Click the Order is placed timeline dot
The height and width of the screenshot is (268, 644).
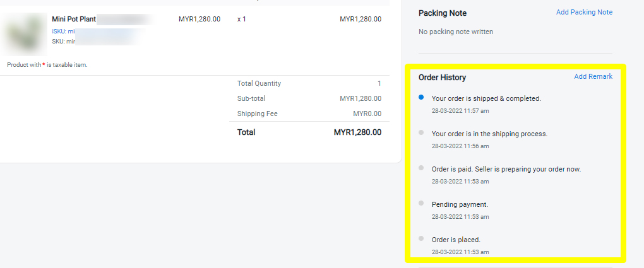coord(421,238)
